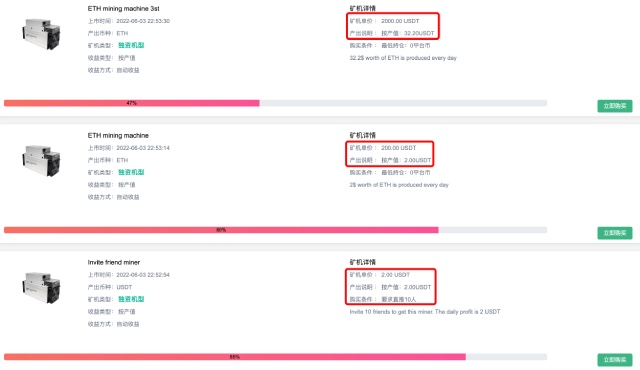Viewport: 640px width, 370px height.
Task: Click the 80% progress bar
Action: (x=276, y=230)
